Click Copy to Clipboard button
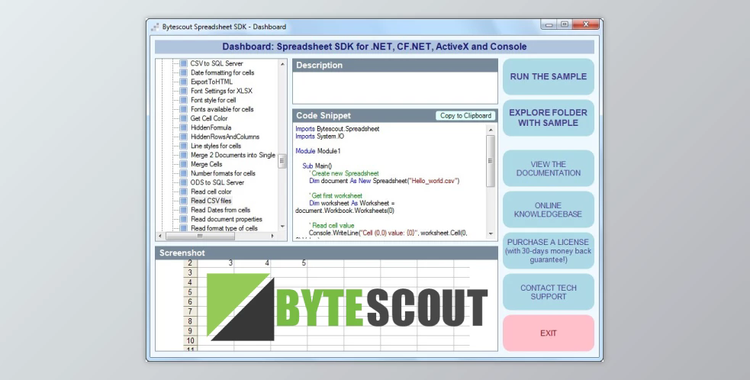Image resolution: width=750 pixels, height=380 pixels. click(465, 115)
